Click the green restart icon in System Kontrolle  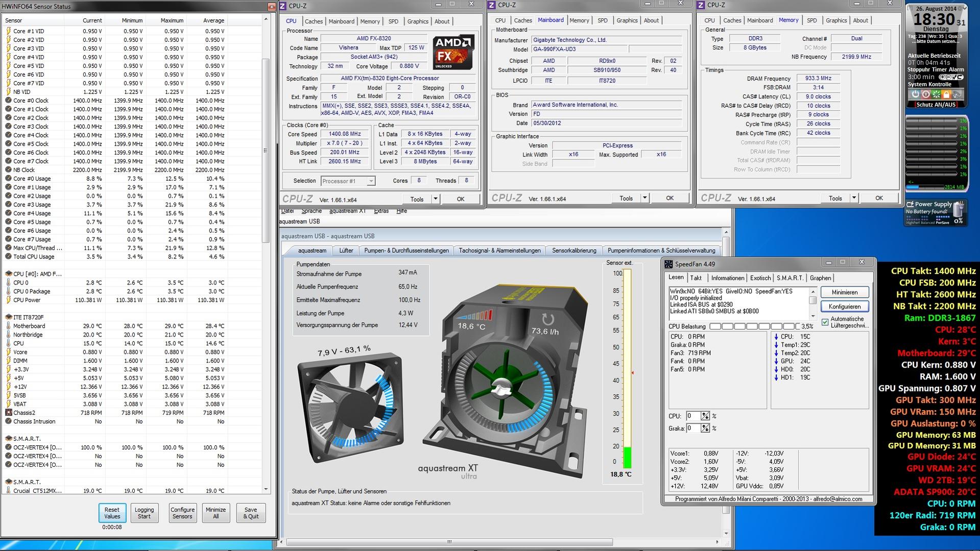coord(936,94)
